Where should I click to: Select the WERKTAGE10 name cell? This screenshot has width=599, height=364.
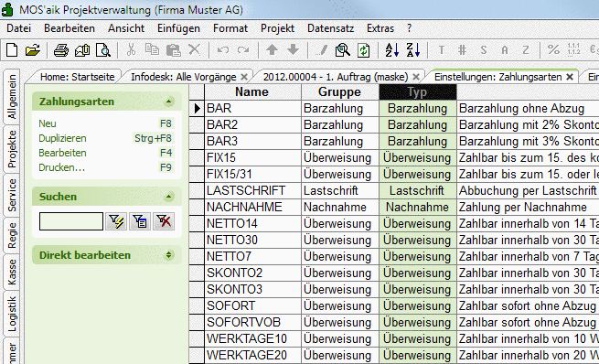pyautogui.click(x=252, y=338)
